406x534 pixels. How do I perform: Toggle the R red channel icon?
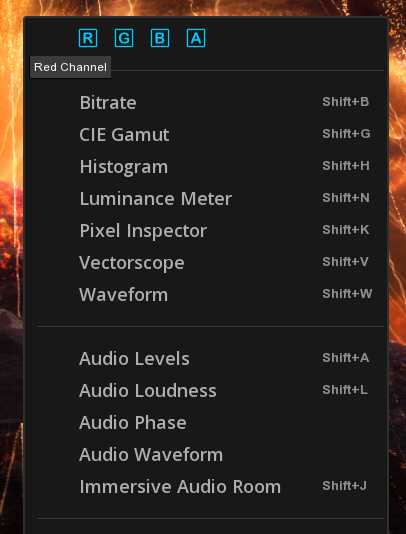88,38
